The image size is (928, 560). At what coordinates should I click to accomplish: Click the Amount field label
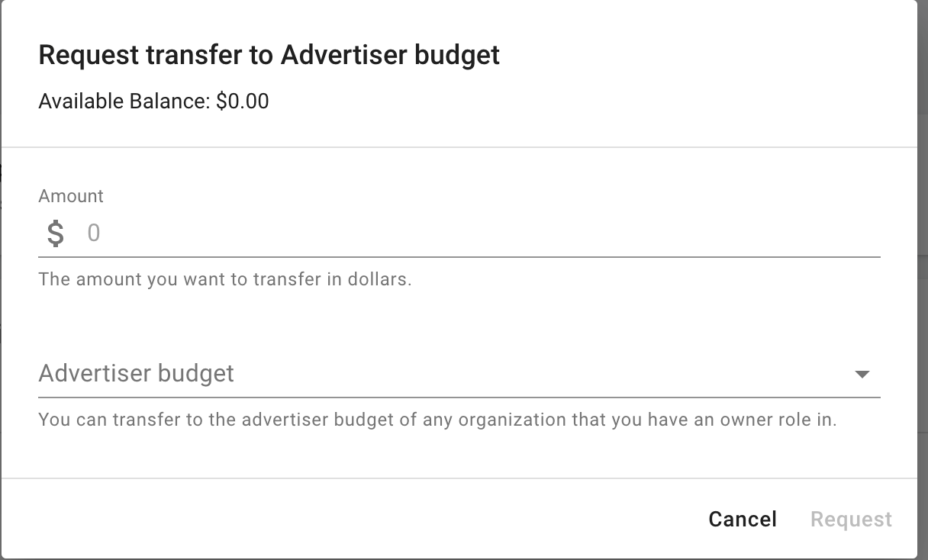(x=71, y=196)
